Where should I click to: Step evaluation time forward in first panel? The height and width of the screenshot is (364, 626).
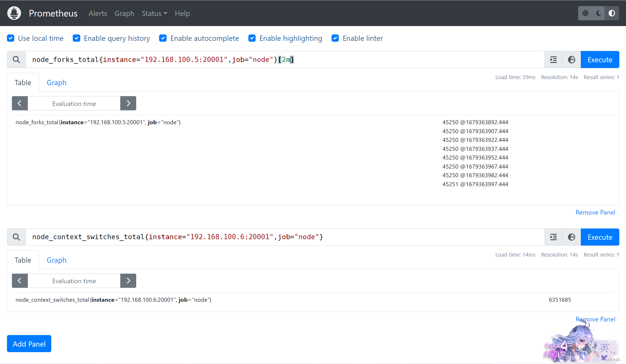(x=128, y=103)
